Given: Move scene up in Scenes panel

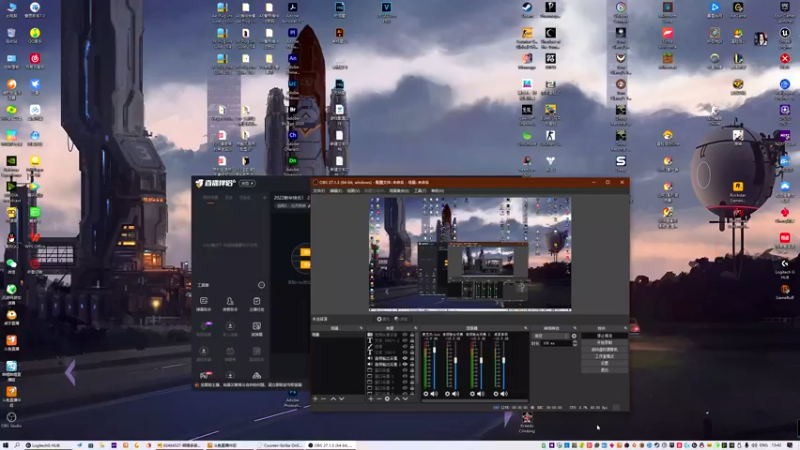Looking at the screenshot, I should point(333,398).
